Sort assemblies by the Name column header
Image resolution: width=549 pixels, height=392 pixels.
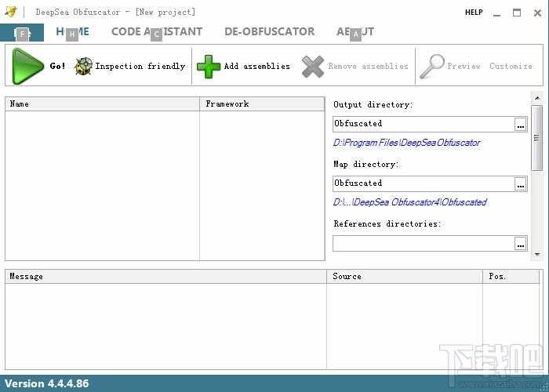click(102, 104)
